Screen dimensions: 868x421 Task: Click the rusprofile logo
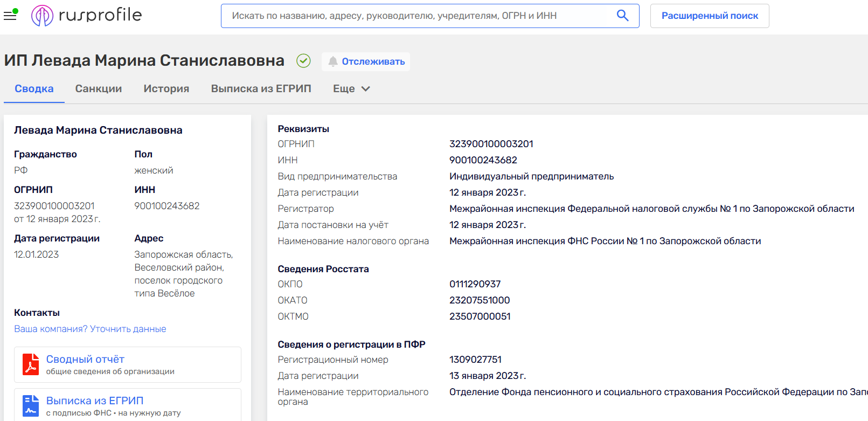[87, 15]
